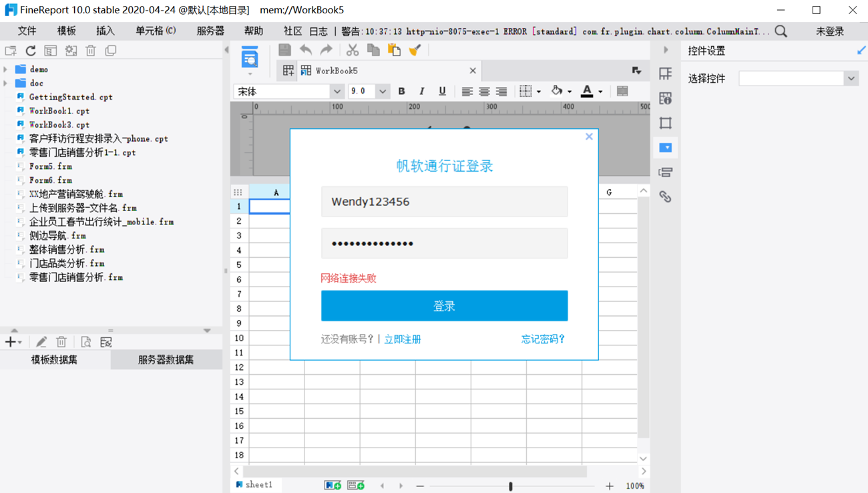Viewport: 868px width, 493px height.
Task: Expand the doc folder
Action: pyautogui.click(x=6, y=84)
